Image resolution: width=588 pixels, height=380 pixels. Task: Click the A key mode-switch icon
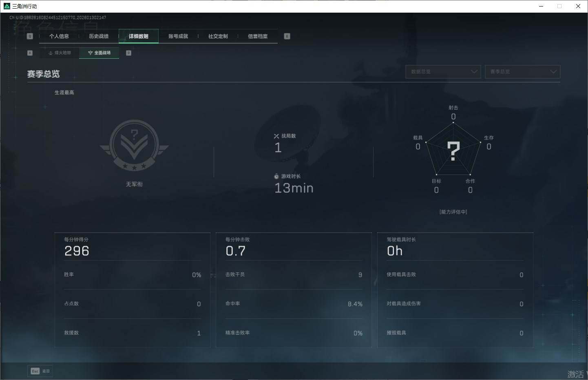(x=30, y=53)
